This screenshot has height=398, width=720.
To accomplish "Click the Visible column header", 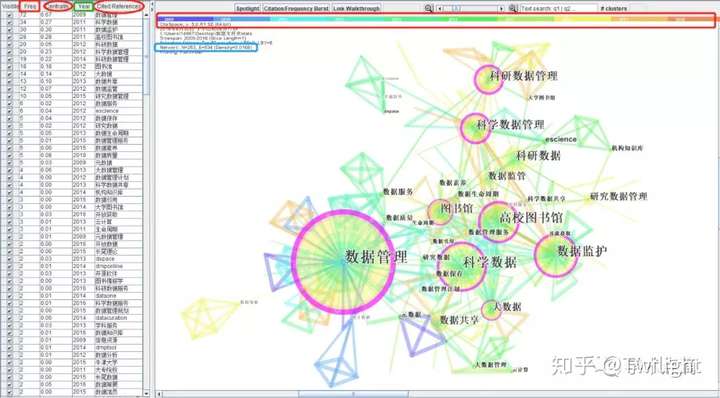I will coord(10,6).
